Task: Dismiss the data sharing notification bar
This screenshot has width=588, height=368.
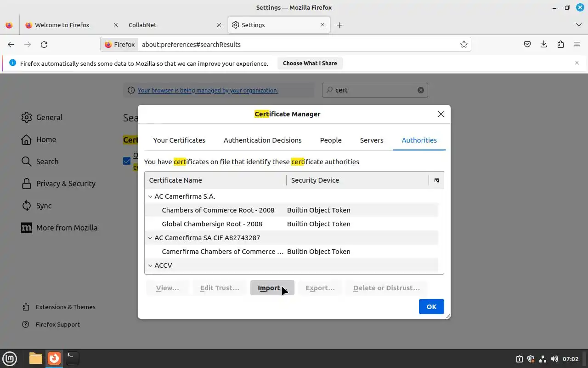Action: tap(577, 63)
